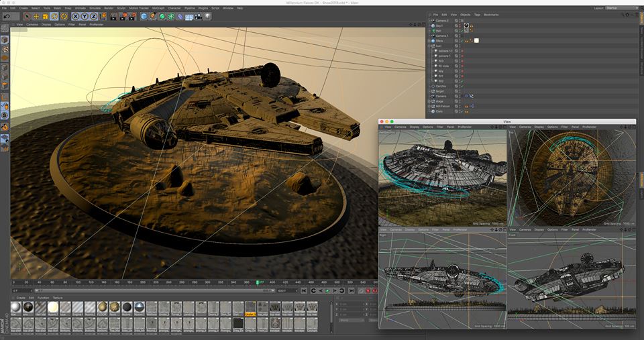644x340 pixels.
Task: Click the Make Editable sidebar icon
Action: (5, 28)
